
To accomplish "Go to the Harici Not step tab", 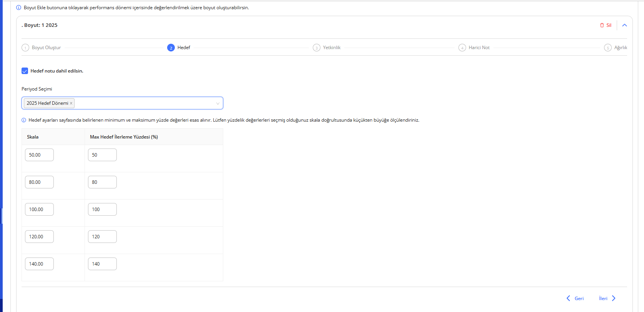I will click(x=479, y=48).
